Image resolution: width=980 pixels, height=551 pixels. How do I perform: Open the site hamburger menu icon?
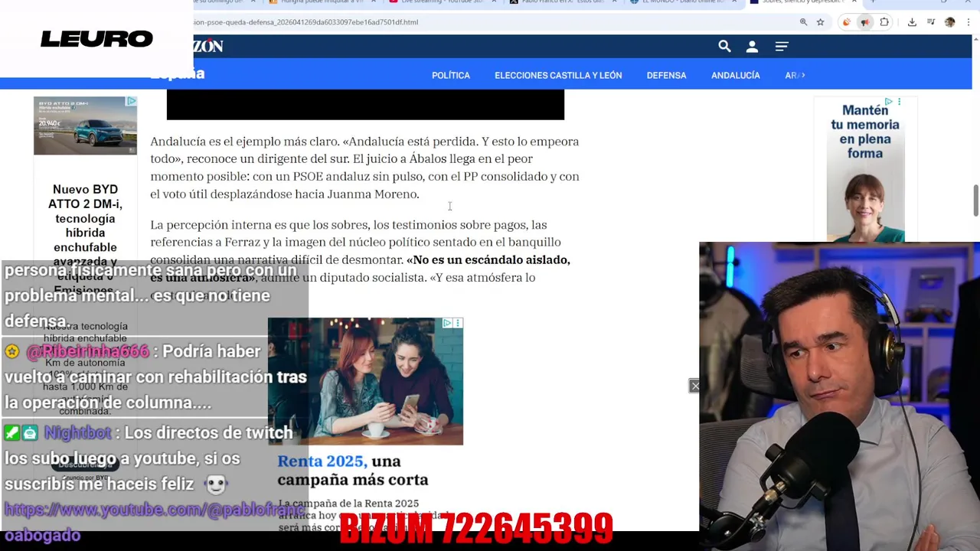click(782, 47)
